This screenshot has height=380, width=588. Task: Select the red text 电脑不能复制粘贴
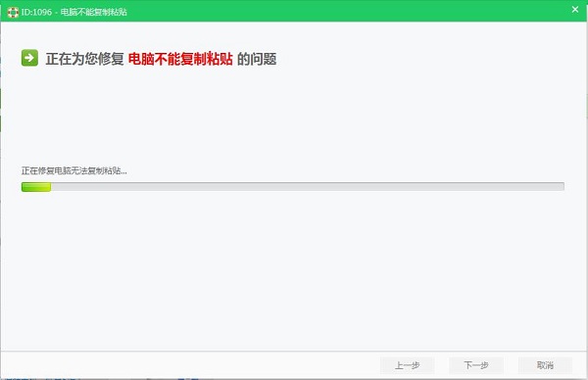[180, 59]
